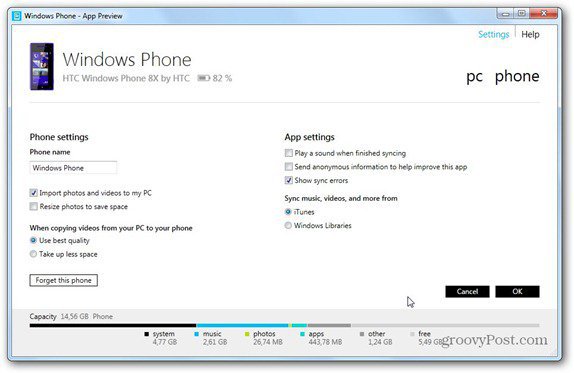Click the '82 %' battery percentage text
This screenshot has height=373, width=574.
point(222,78)
